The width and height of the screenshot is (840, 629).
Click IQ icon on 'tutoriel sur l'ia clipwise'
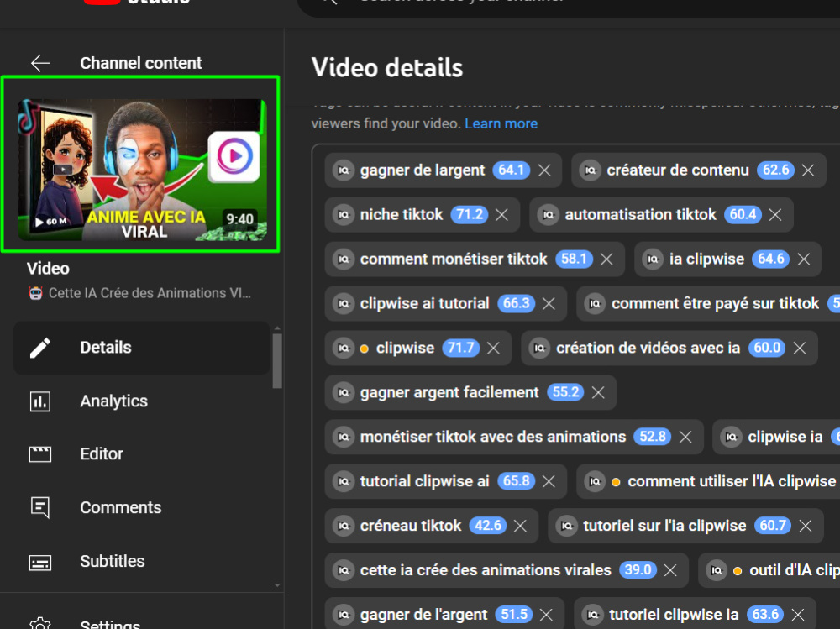pyautogui.click(x=566, y=527)
